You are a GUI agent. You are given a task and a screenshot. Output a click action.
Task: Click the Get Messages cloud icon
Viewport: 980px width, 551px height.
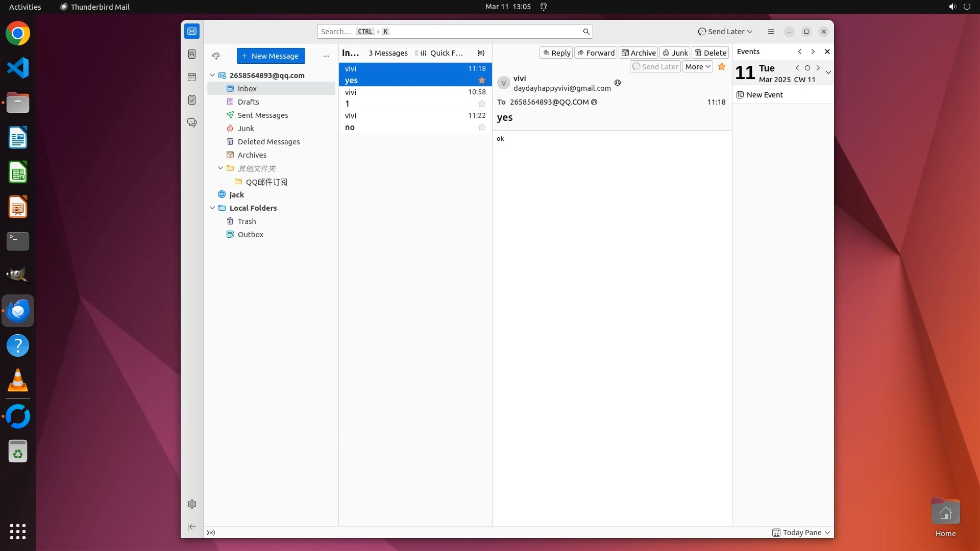216,56
